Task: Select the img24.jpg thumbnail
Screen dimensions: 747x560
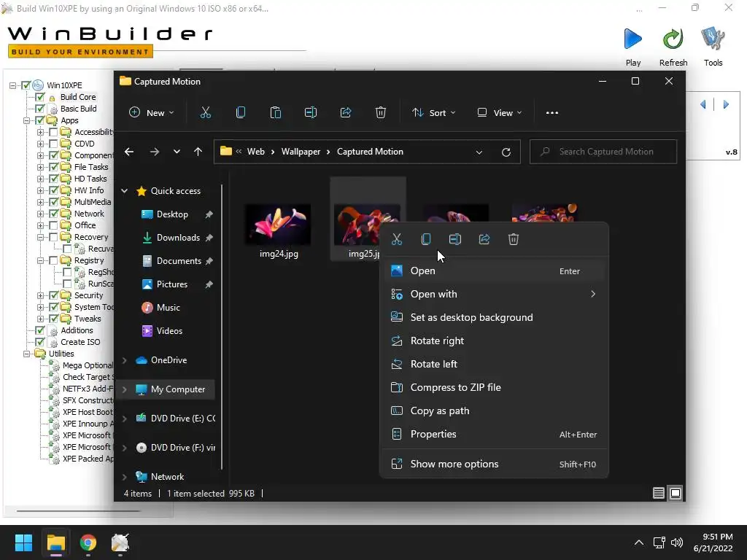Action: pos(278,225)
